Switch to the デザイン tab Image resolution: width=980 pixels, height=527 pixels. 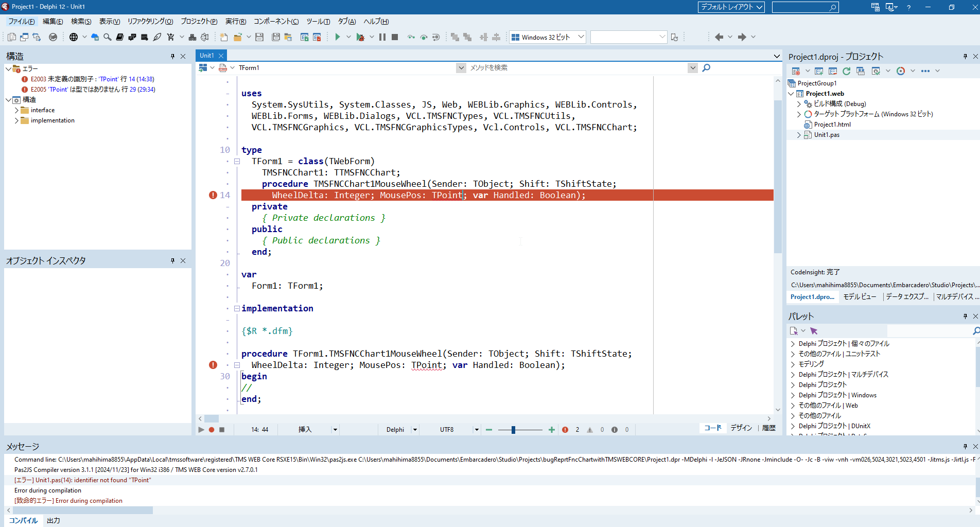(x=741, y=428)
